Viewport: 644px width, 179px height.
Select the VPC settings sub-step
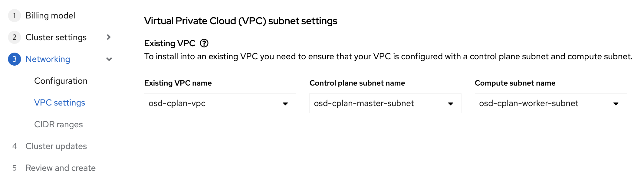point(60,103)
